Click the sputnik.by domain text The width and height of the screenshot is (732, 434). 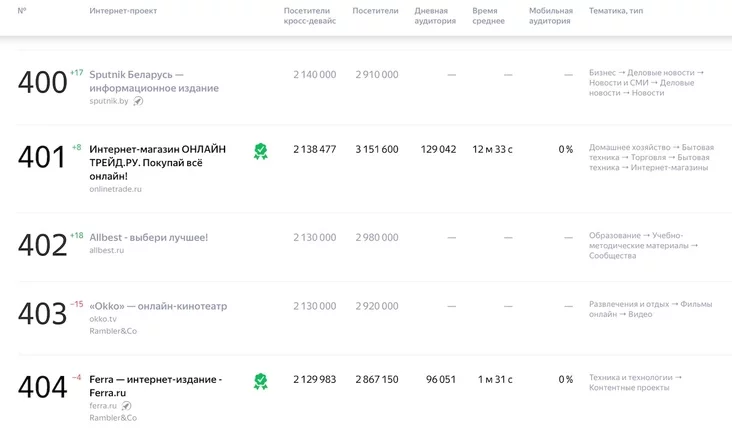pos(109,101)
